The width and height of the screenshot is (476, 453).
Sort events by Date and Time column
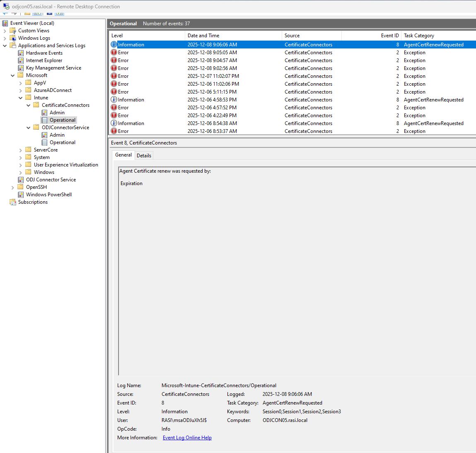point(234,36)
